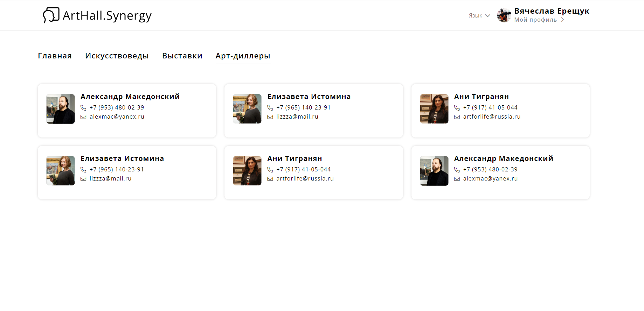Click lizzza@mail.ru on the top-row card
644x311 pixels.
click(297, 116)
